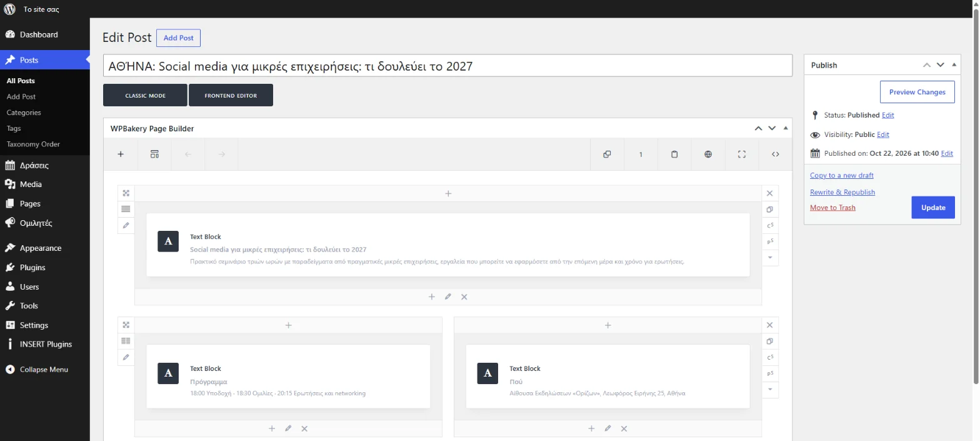The height and width of the screenshot is (441, 980).
Task: Click the plus above the Πρόγραμμα block
Action: (288, 325)
